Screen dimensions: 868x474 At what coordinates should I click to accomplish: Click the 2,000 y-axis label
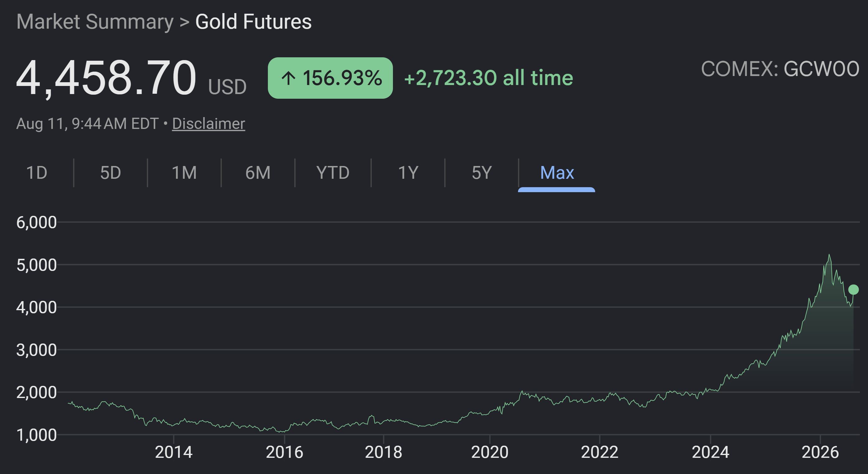point(36,392)
